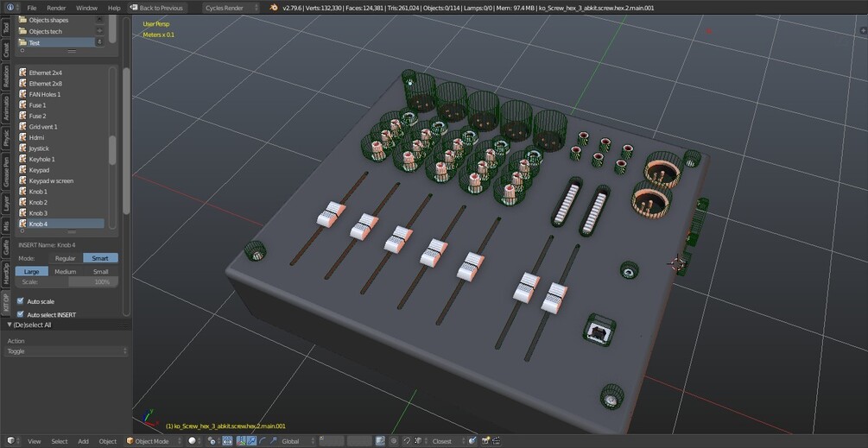Switch to the Tool shelf tab
Viewport: 868px width, 448px height.
coord(5,28)
